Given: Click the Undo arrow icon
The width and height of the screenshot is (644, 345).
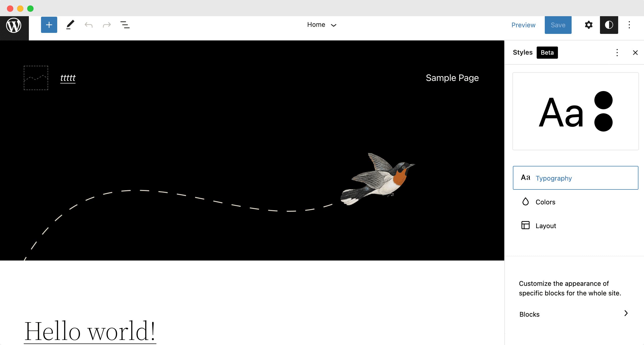Looking at the screenshot, I should [89, 24].
